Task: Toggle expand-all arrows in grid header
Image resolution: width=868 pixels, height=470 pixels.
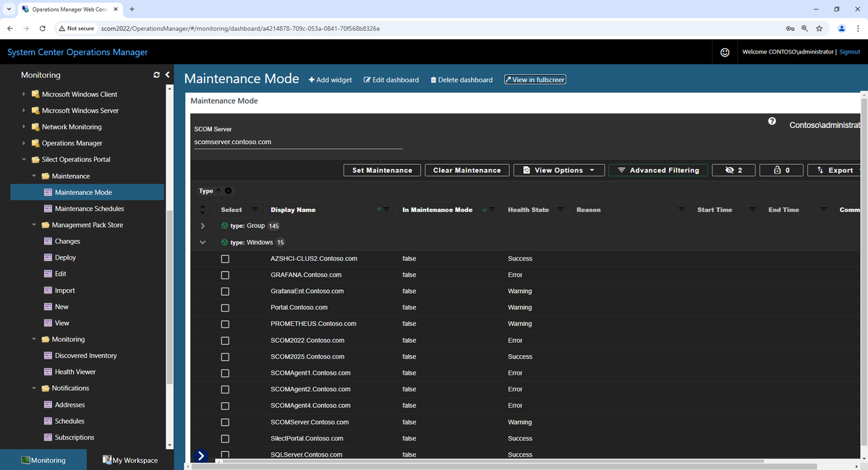Action: point(203,210)
